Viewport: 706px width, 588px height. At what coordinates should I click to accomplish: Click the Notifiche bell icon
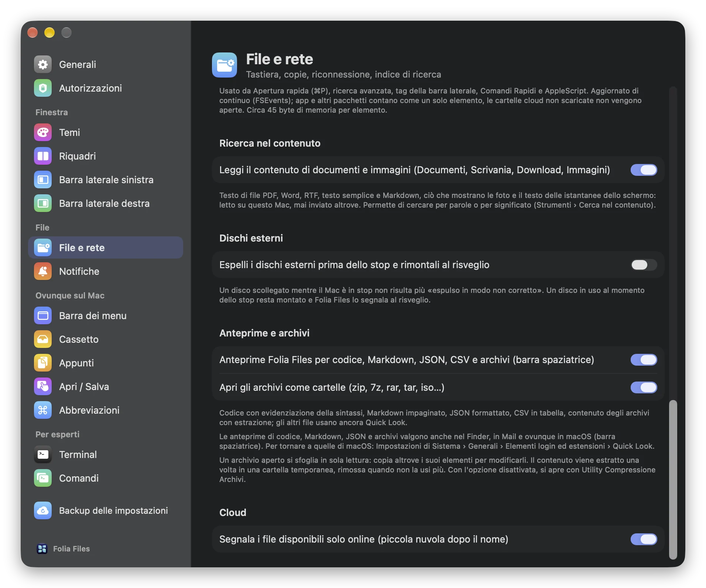[x=43, y=271]
